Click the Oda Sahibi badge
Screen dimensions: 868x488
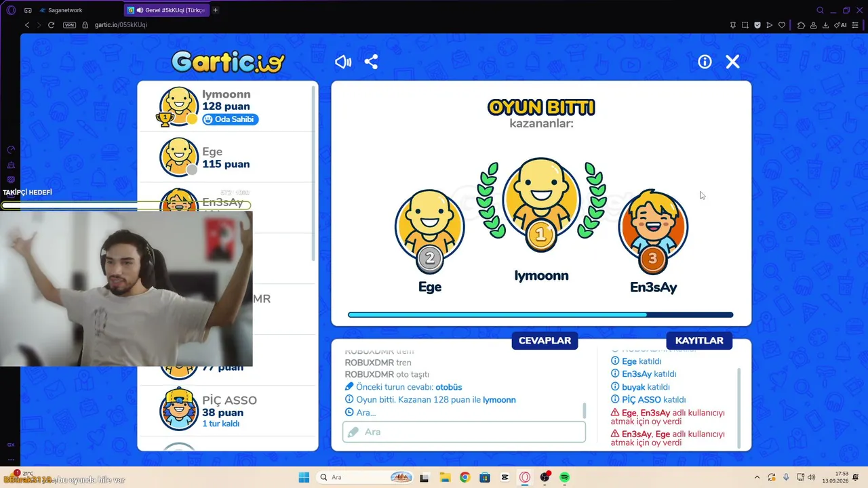point(230,119)
